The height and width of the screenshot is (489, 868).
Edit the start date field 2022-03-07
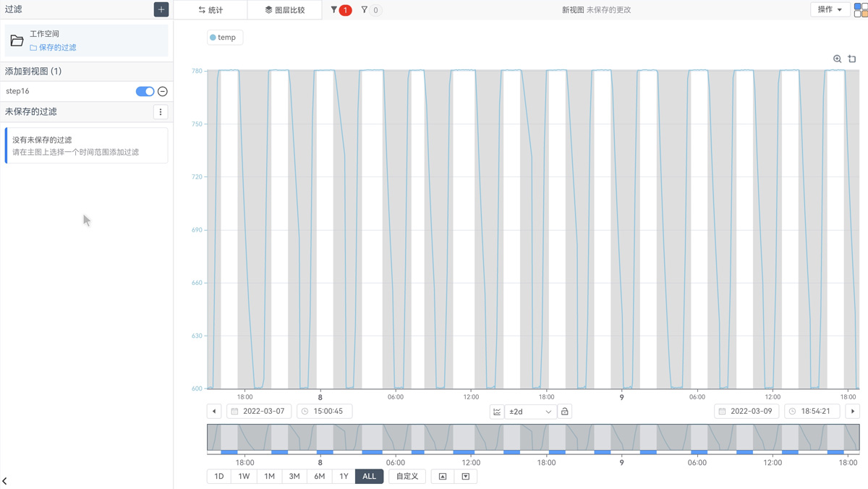click(259, 412)
